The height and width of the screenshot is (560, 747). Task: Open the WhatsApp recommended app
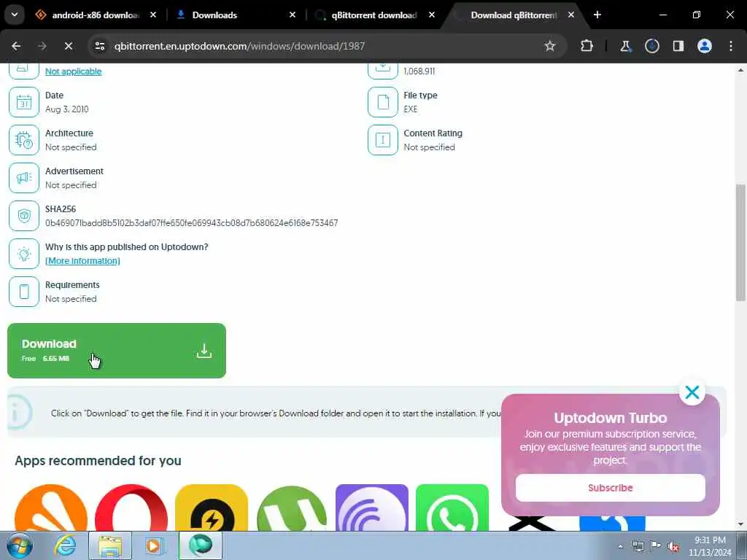click(x=452, y=507)
